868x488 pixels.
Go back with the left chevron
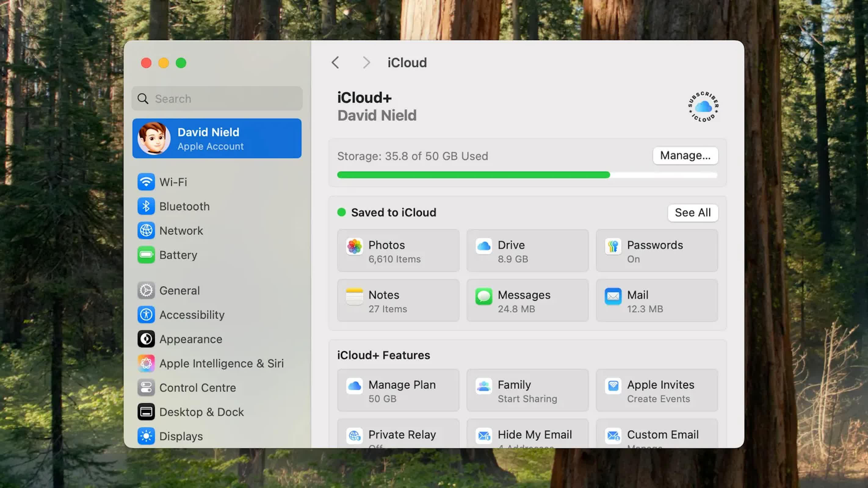click(335, 63)
